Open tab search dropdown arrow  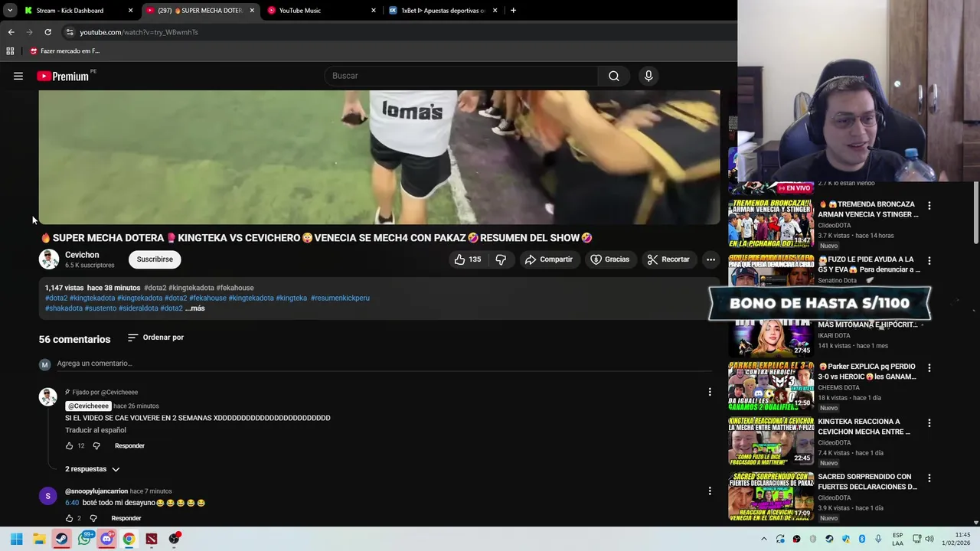pyautogui.click(x=9, y=11)
